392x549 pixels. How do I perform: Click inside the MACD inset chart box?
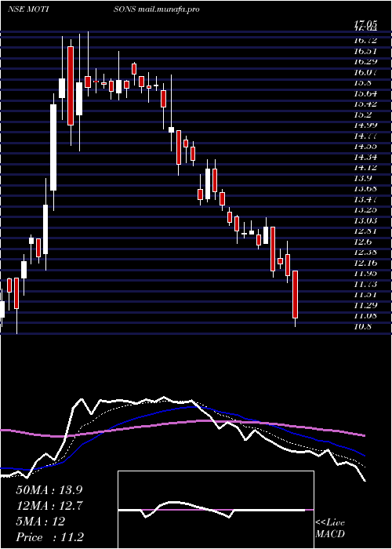point(216,510)
